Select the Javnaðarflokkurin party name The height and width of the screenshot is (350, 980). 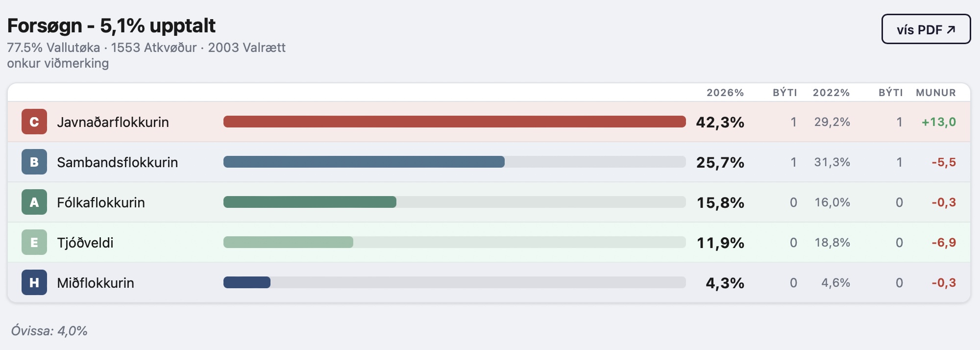pos(113,122)
